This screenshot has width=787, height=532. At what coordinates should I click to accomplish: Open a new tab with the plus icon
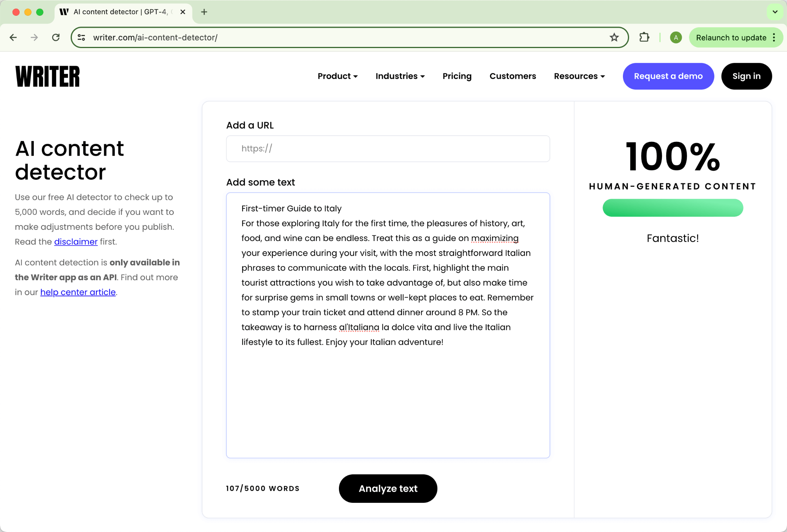[204, 12]
